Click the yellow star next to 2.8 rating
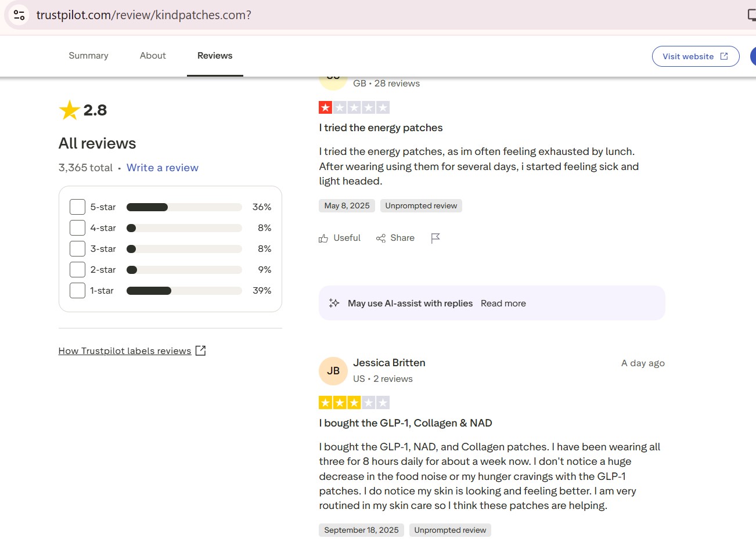Image resolution: width=756 pixels, height=549 pixels. [70, 110]
